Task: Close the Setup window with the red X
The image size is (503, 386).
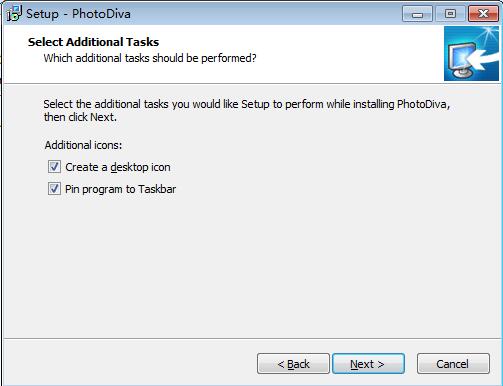Action: (483, 14)
